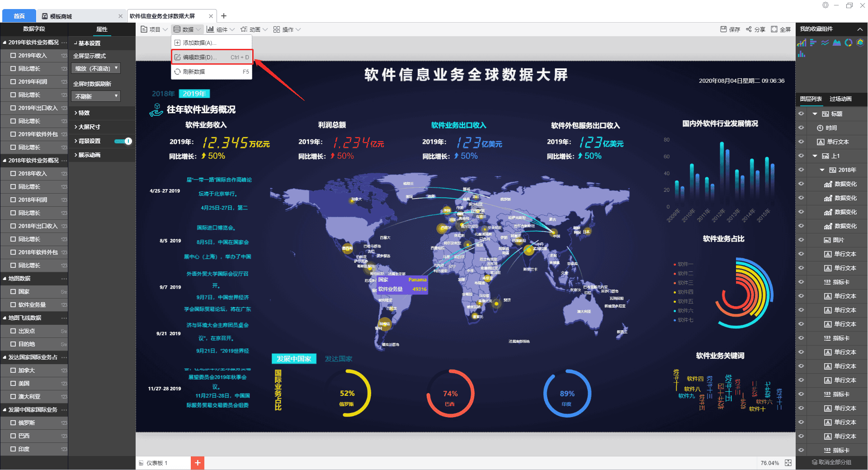Screen dimensions: 868x470
Task: Check the 2019年利润 field checkbox
Action: 13,82
